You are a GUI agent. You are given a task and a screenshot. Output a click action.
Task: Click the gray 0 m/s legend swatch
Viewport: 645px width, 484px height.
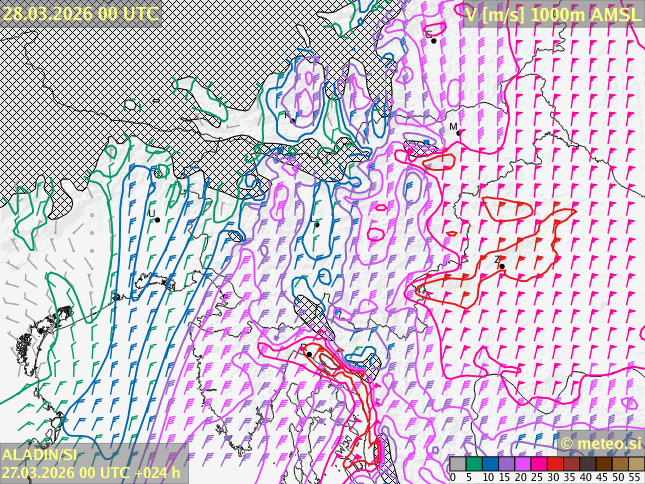pyautogui.click(x=457, y=464)
